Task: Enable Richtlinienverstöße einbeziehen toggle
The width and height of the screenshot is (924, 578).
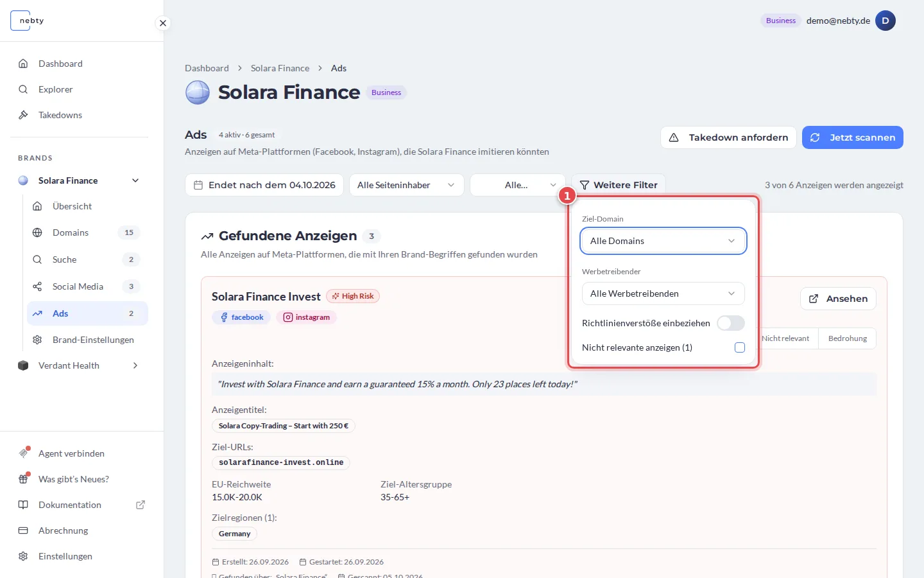Action: click(731, 323)
